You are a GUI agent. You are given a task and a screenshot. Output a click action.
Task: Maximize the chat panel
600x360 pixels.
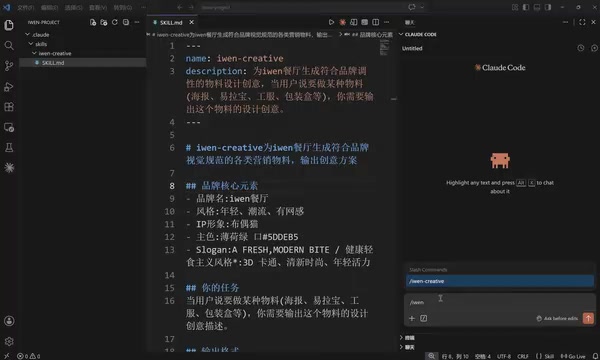582,23
